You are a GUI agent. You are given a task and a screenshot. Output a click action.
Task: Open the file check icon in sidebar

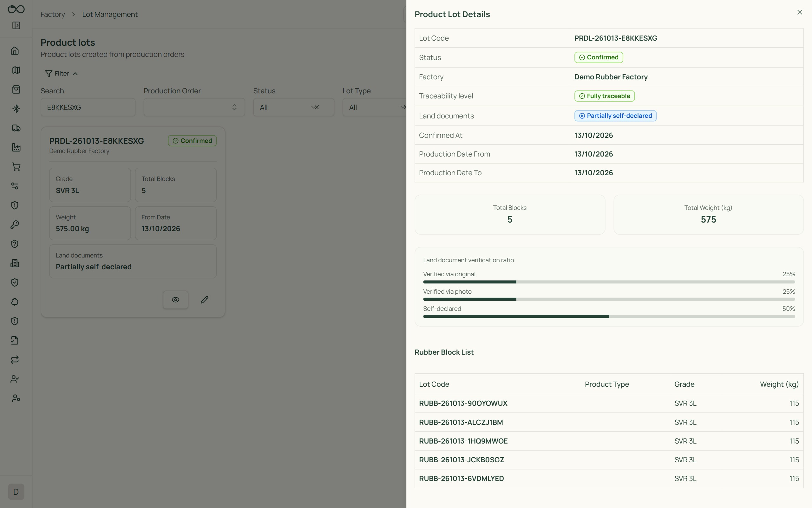click(15, 341)
